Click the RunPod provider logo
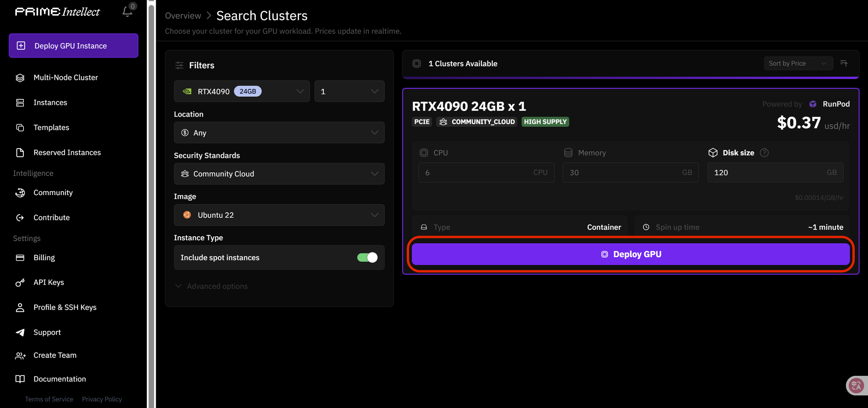 813,104
